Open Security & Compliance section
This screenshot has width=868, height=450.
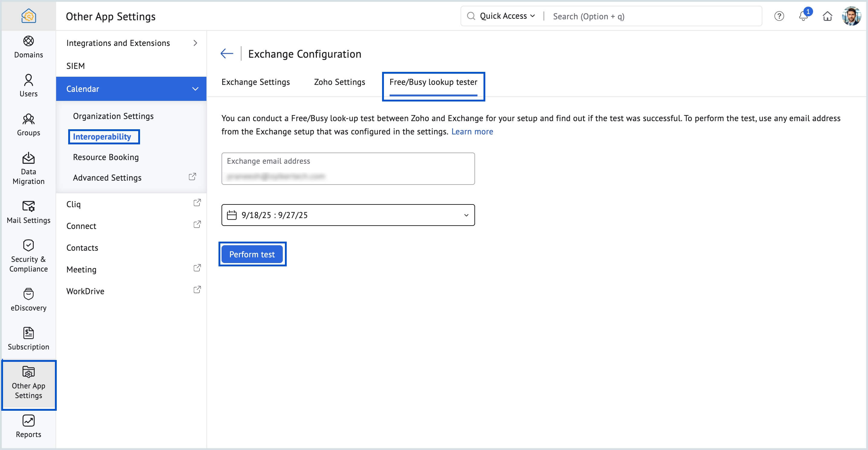click(x=28, y=256)
